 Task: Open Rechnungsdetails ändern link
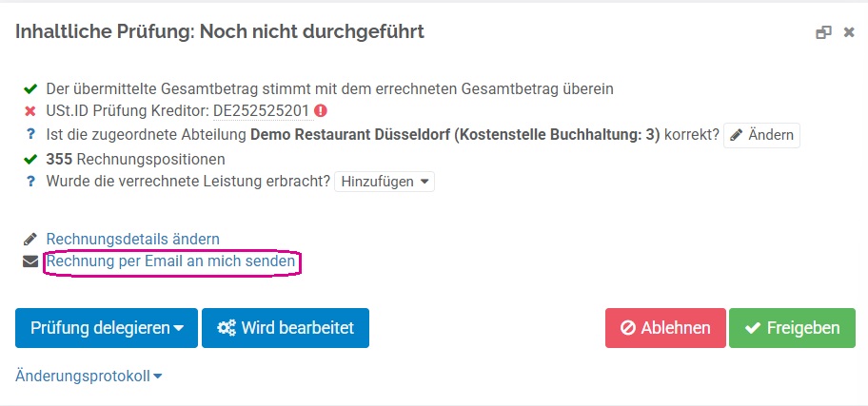coord(133,239)
